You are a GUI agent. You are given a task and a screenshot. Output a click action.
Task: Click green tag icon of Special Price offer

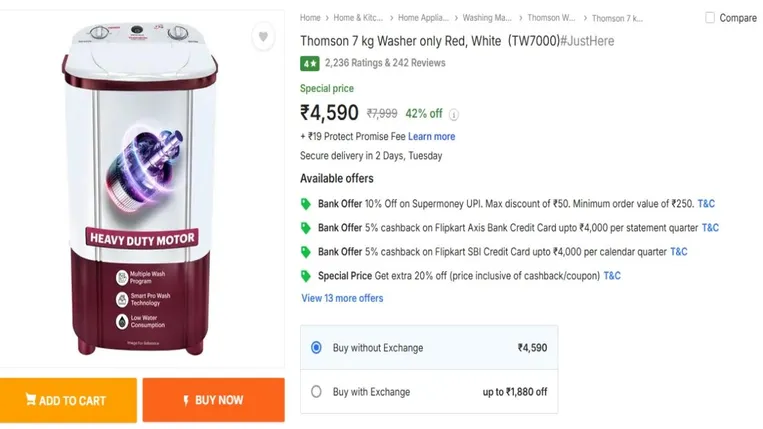pos(306,276)
